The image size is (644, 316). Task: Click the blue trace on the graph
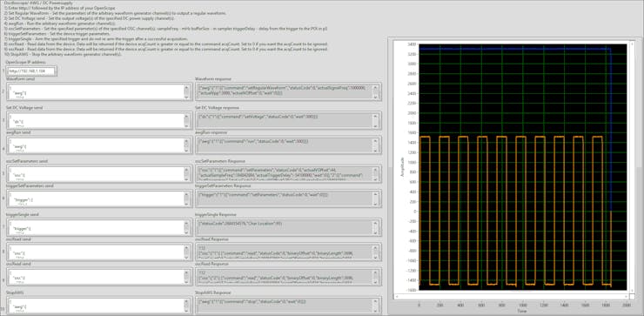tap(513, 49)
